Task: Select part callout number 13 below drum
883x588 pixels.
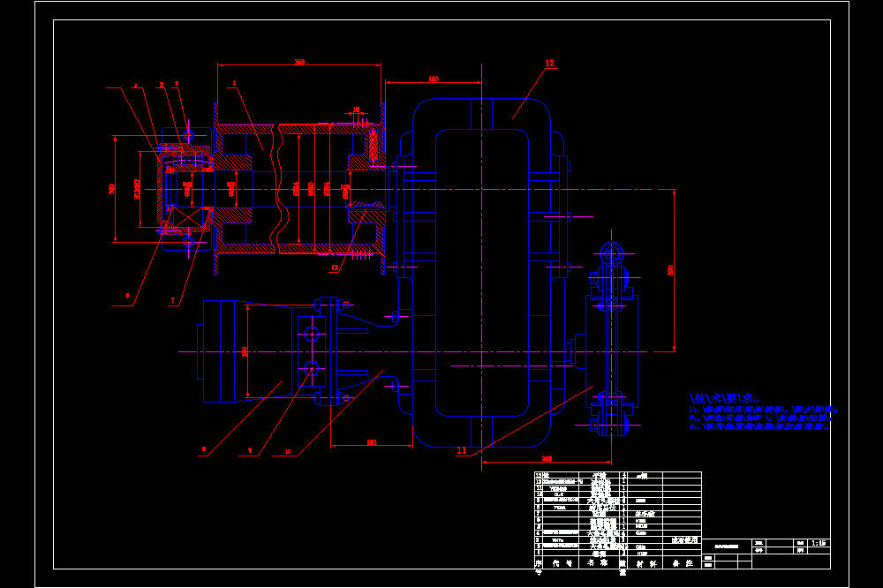Action: pyautogui.click(x=335, y=268)
